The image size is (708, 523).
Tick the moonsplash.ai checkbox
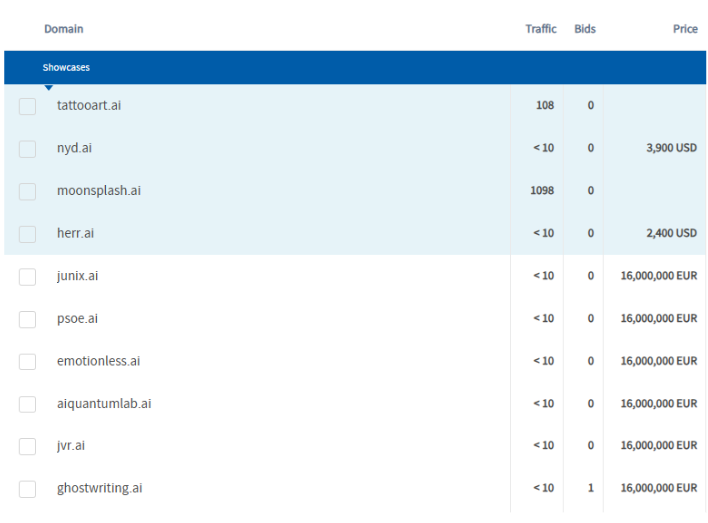click(28, 191)
